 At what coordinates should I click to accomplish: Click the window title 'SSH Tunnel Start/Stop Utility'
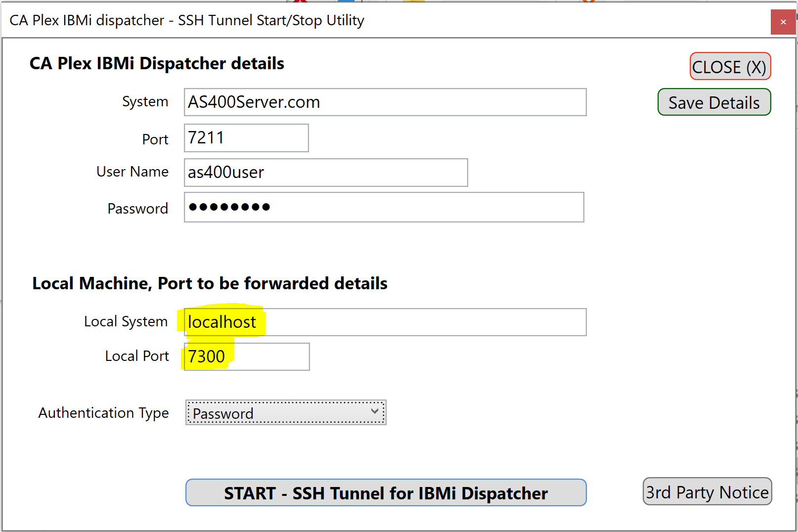[271, 20]
